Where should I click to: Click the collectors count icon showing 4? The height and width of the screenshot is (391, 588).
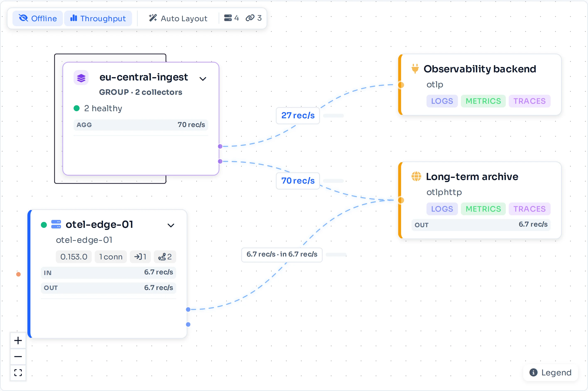[x=228, y=18]
